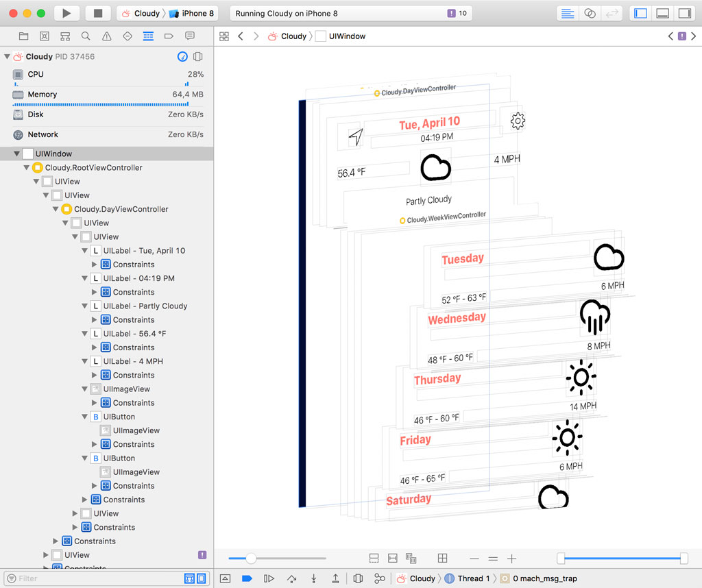
Task: Open the Find navigator
Action: pos(84,36)
